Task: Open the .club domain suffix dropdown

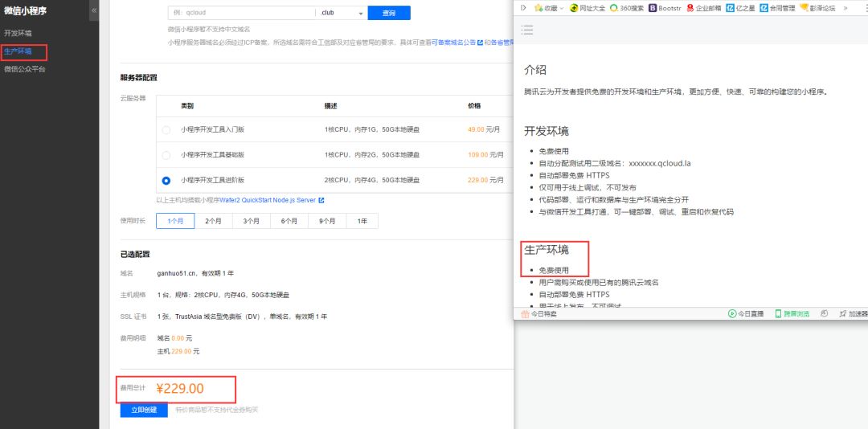Action: 341,13
